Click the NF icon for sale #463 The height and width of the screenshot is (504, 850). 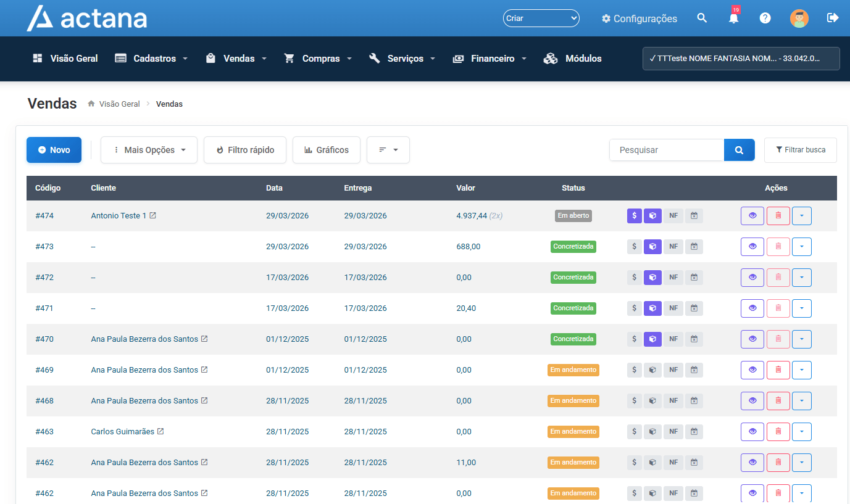click(x=673, y=432)
